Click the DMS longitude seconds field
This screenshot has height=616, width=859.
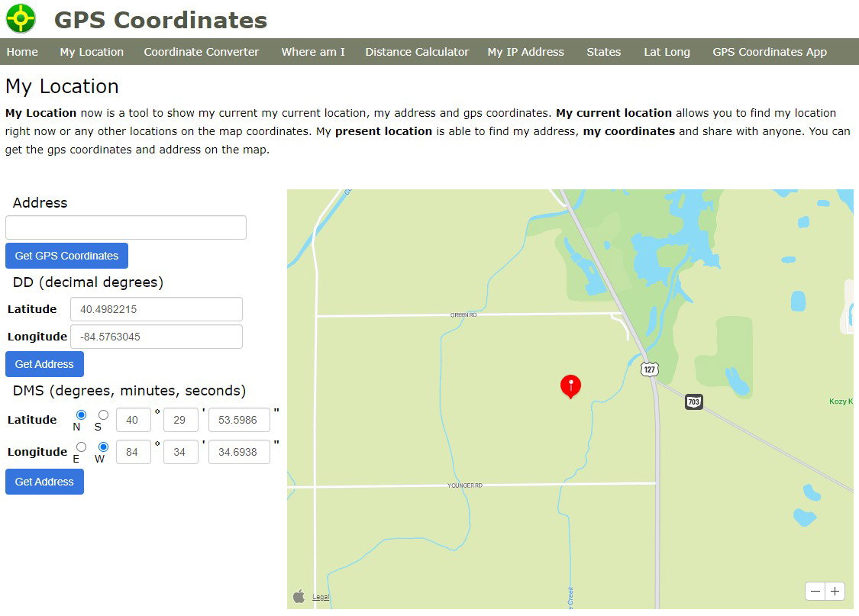(239, 453)
